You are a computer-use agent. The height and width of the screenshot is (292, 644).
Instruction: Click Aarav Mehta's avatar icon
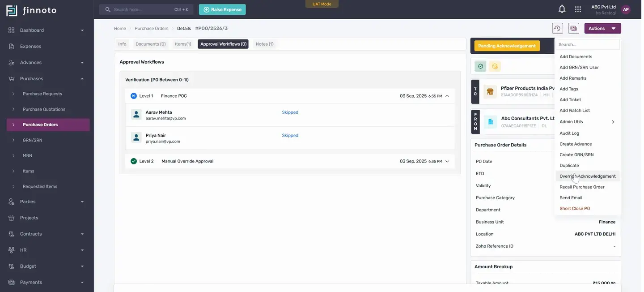136,115
